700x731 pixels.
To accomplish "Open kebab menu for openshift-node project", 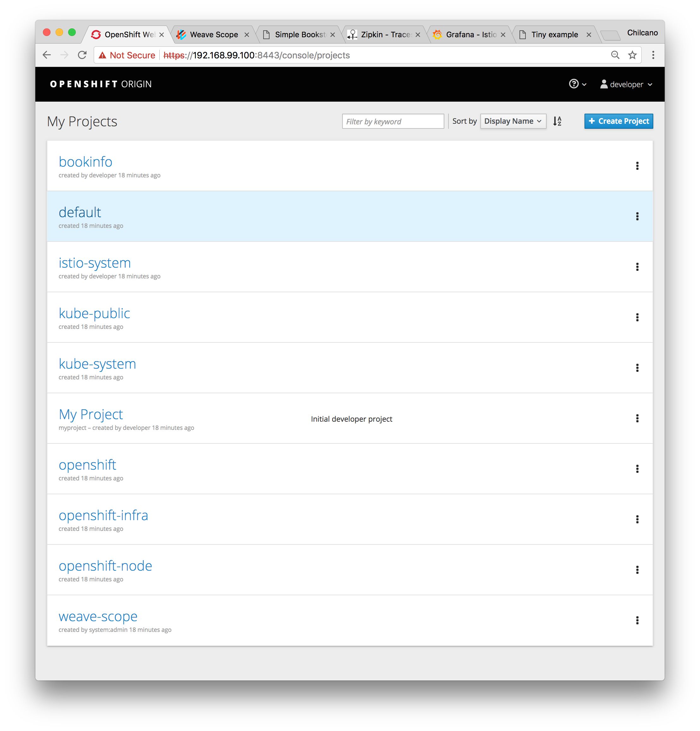I will click(637, 570).
